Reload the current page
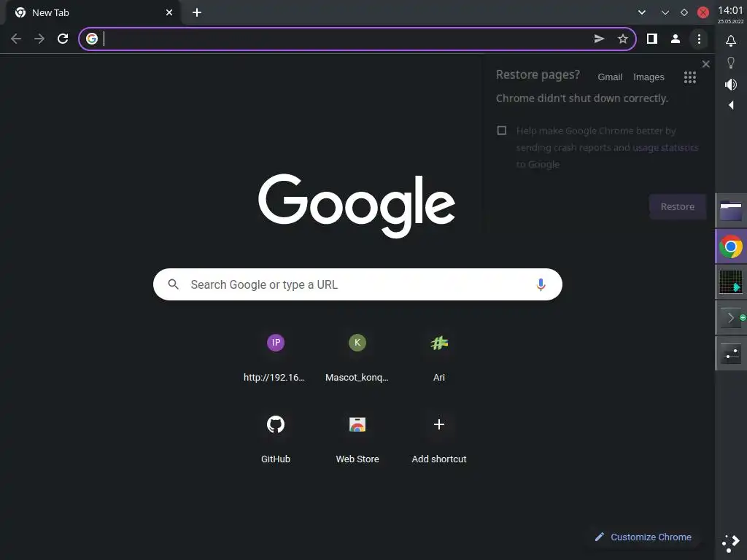Screen dimensions: 747x560 pos(63,39)
